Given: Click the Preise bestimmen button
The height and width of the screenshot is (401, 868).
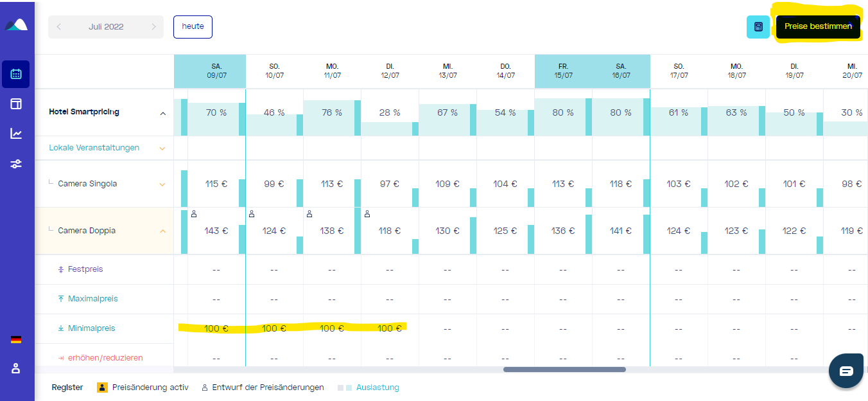Looking at the screenshot, I should 818,27.
